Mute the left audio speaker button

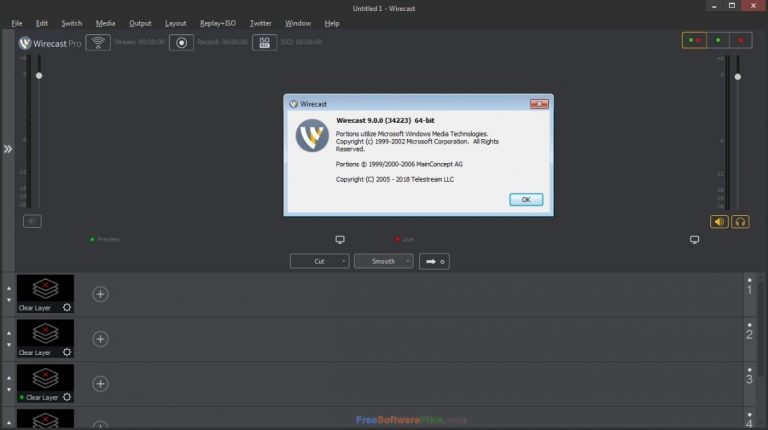[32, 221]
